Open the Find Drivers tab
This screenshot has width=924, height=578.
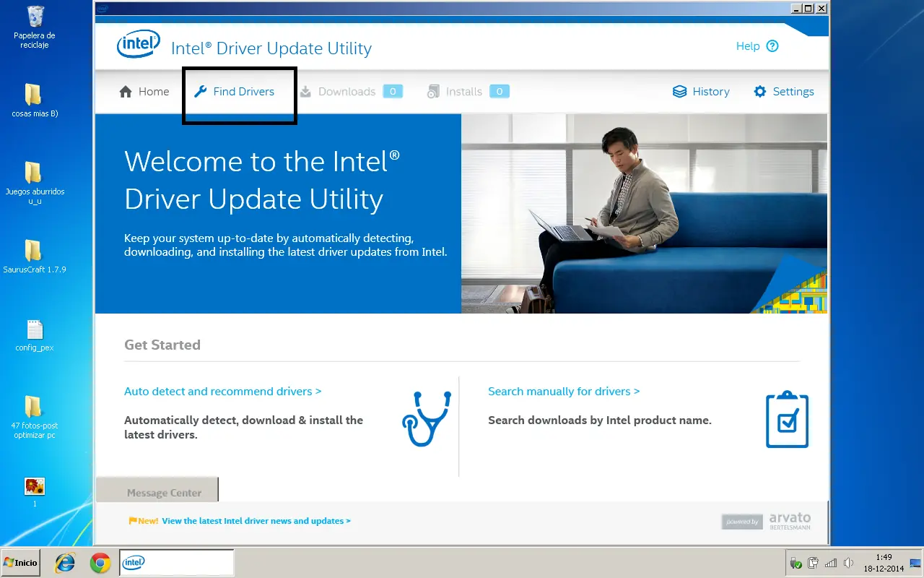click(235, 92)
